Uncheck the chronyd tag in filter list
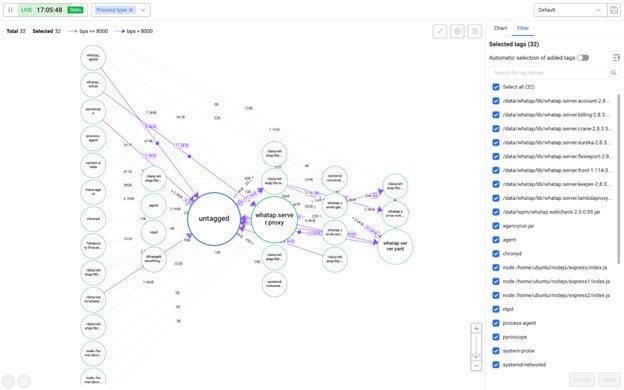 pos(496,254)
